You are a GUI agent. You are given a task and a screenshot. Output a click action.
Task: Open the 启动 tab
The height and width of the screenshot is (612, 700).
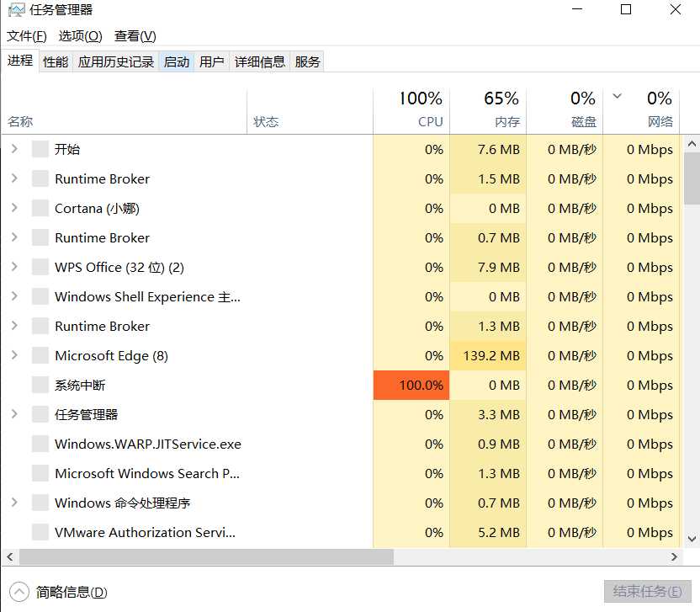tap(177, 61)
